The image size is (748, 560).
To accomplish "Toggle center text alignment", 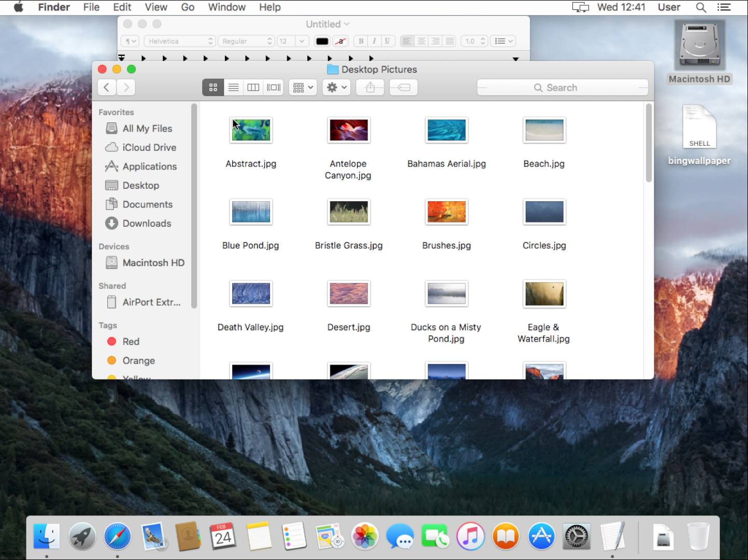I will pos(421,41).
